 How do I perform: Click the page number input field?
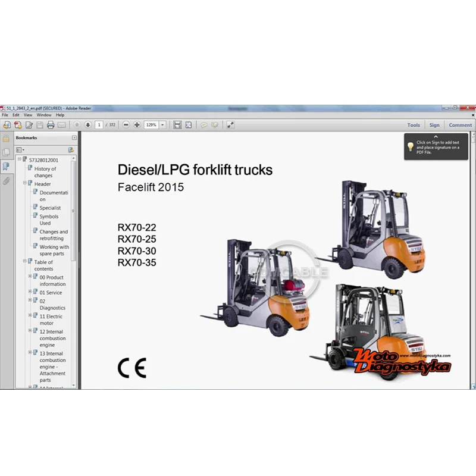tap(99, 125)
